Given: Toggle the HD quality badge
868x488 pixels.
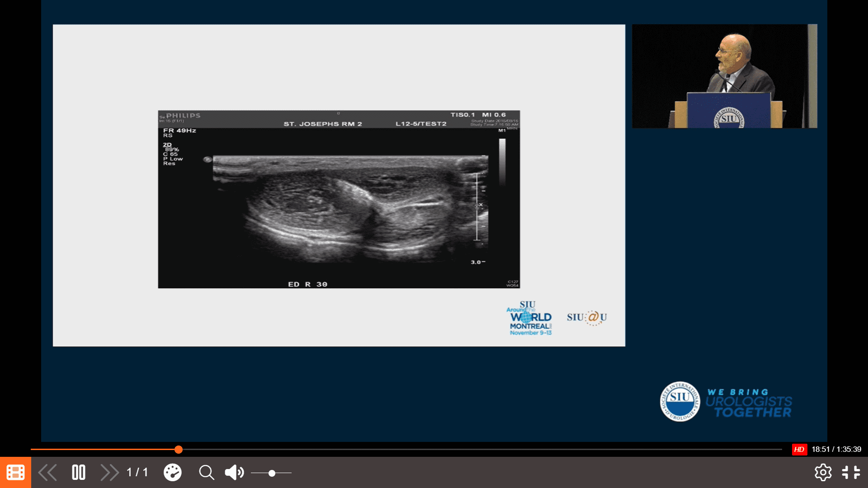Looking at the screenshot, I should (x=799, y=449).
